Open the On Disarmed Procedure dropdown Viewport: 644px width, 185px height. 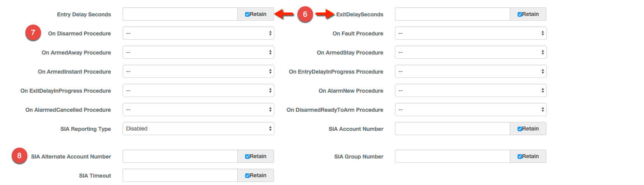tap(198, 33)
